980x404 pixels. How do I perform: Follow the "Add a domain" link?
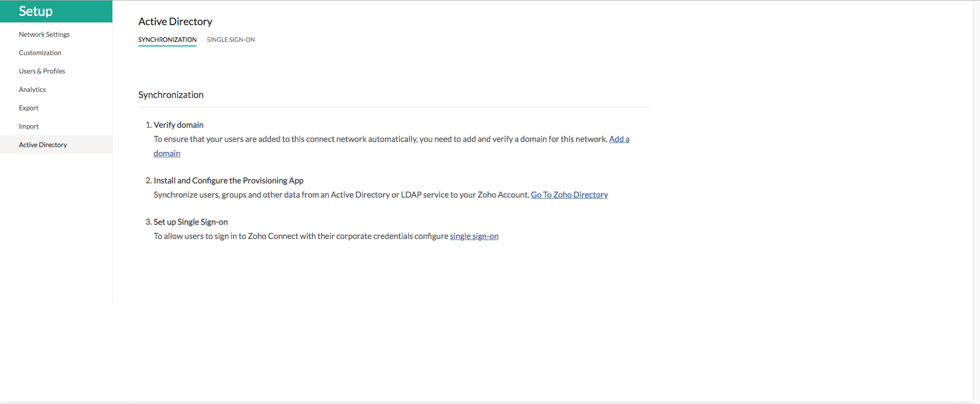pyautogui.click(x=619, y=139)
